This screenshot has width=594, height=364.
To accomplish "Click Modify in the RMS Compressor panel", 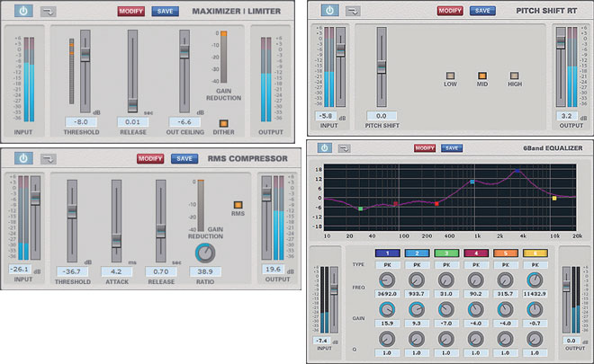I will tap(149, 159).
